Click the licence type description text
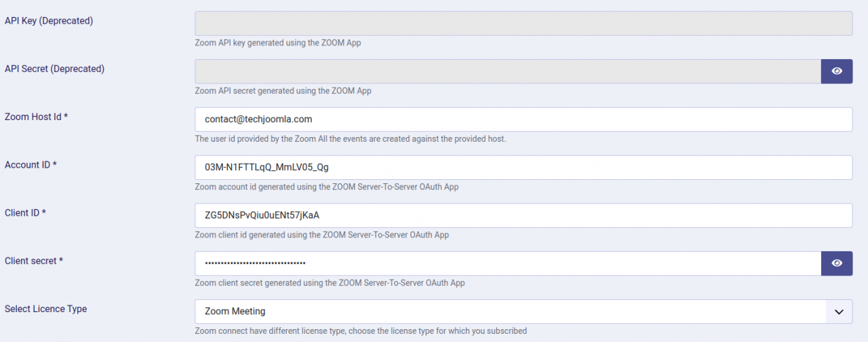This screenshot has height=342, width=868. click(360, 331)
